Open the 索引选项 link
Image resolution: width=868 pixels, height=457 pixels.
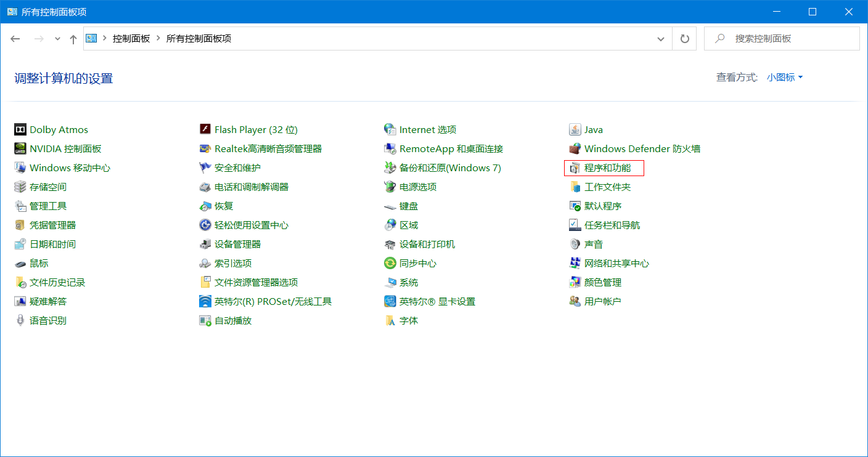tap(233, 263)
